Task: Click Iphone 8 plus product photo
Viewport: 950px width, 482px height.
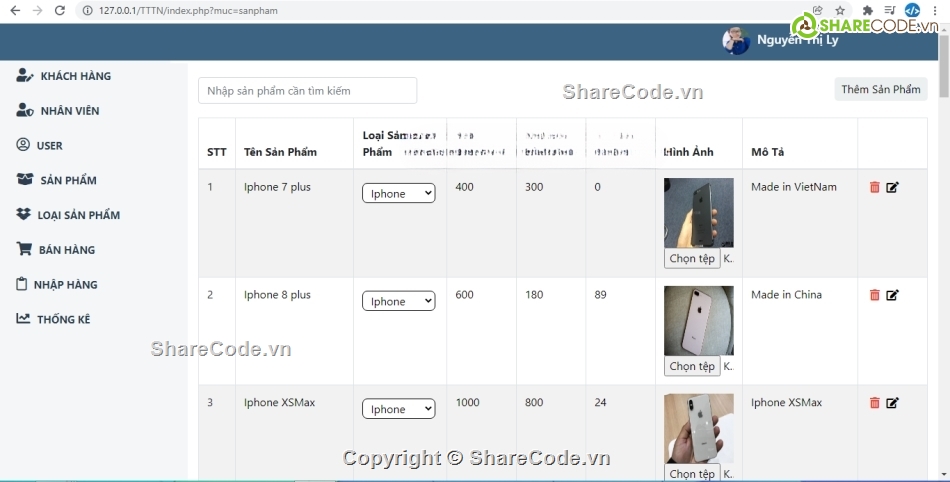Action: pos(699,320)
